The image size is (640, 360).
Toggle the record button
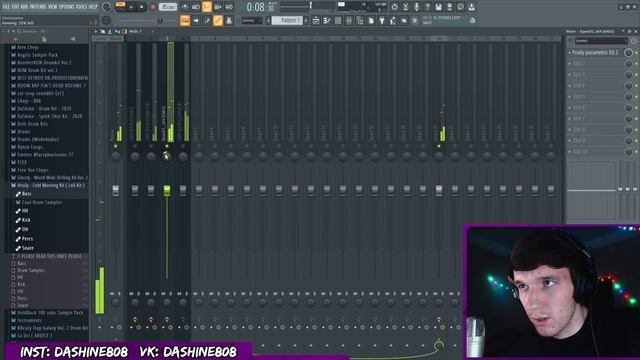click(153, 7)
